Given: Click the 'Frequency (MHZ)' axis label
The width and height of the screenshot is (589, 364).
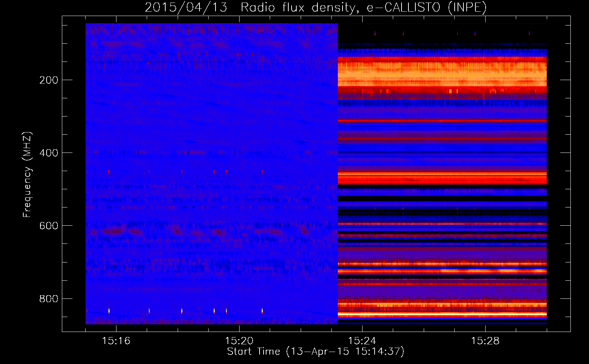Looking at the screenshot, I should [27, 175].
